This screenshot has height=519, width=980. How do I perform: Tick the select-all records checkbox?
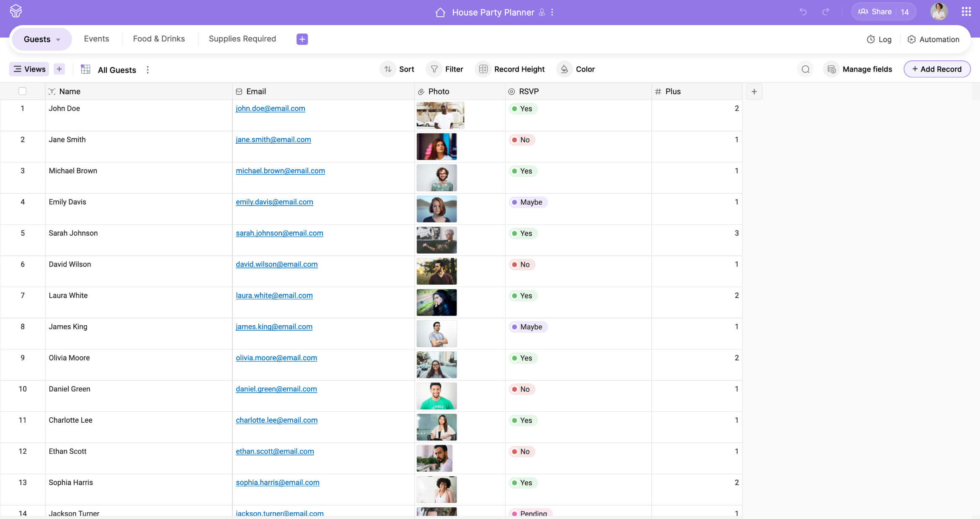23,91
